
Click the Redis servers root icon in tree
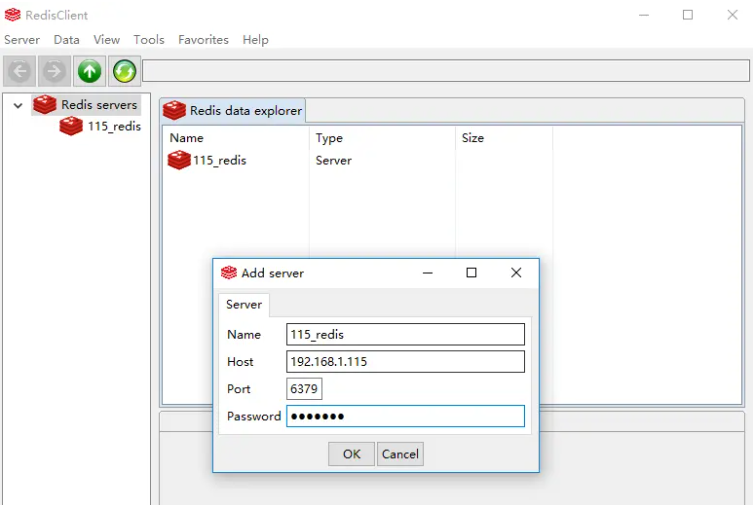pyautogui.click(x=45, y=105)
